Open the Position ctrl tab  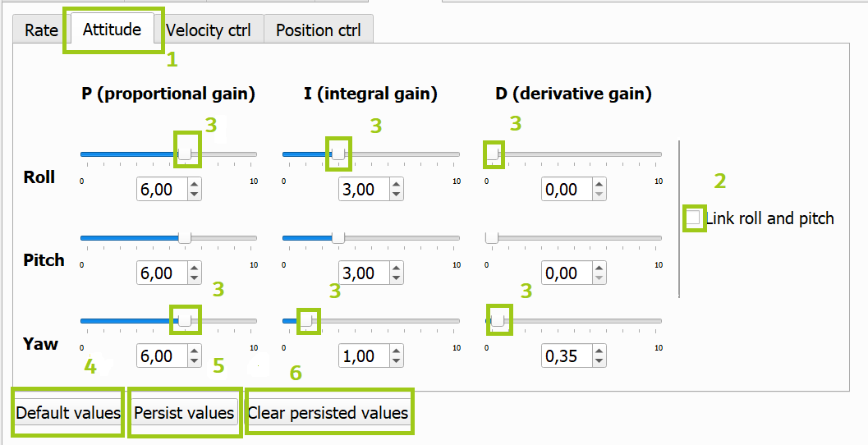click(x=318, y=30)
